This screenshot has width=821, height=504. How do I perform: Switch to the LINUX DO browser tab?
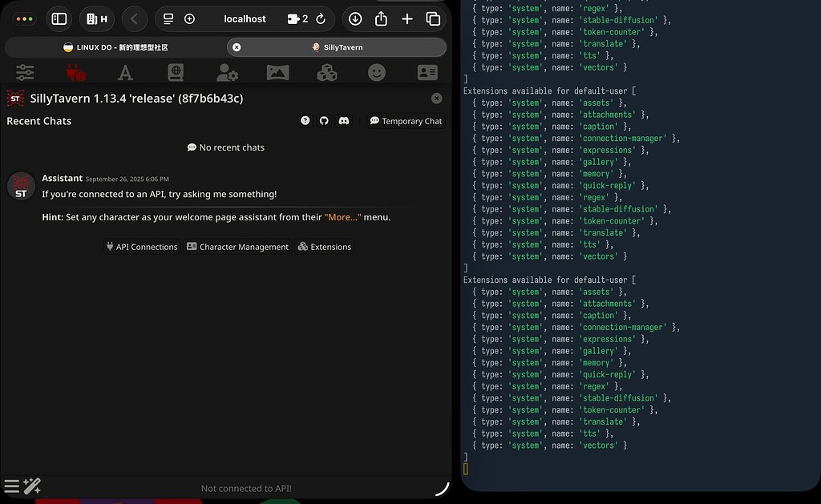pyautogui.click(x=115, y=47)
